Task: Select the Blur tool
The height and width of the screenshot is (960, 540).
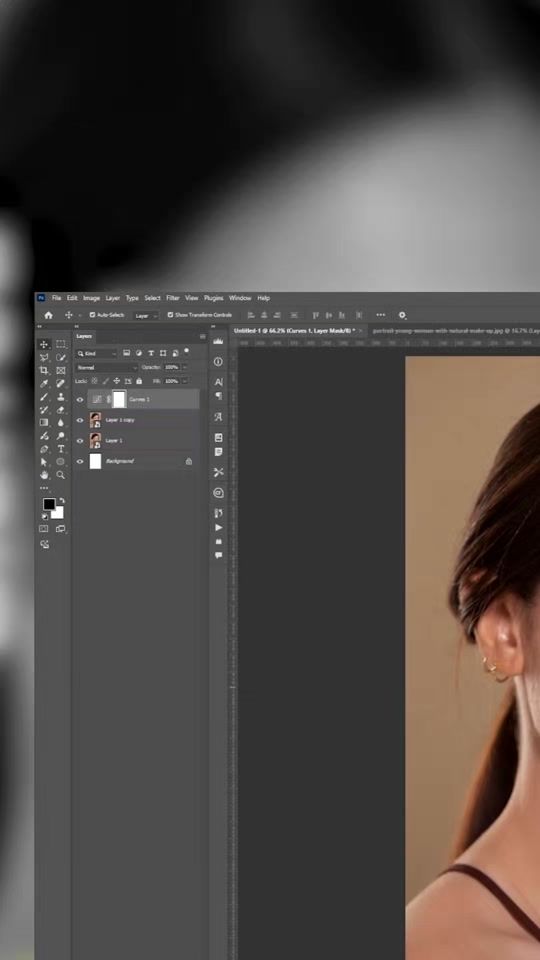Action: click(x=61, y=422)
